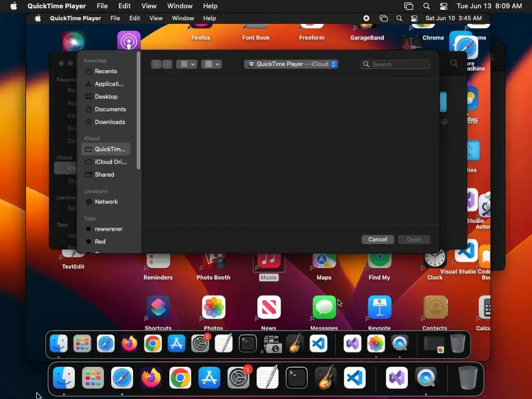Go back using the dialog's back arrow

click(156, 64)
